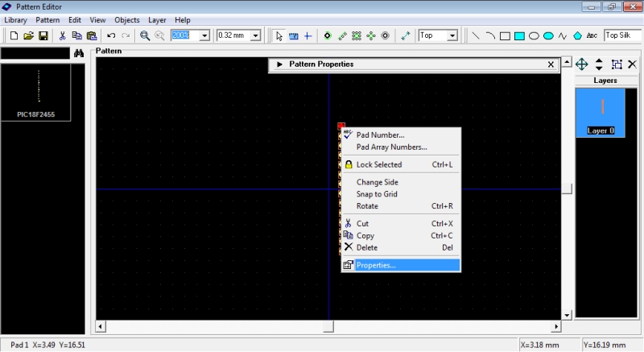Image resolution: width=644 pixels, height=352 pixels.
Task: Choose Lock Selected in context menu
Action: coord(401,164)
